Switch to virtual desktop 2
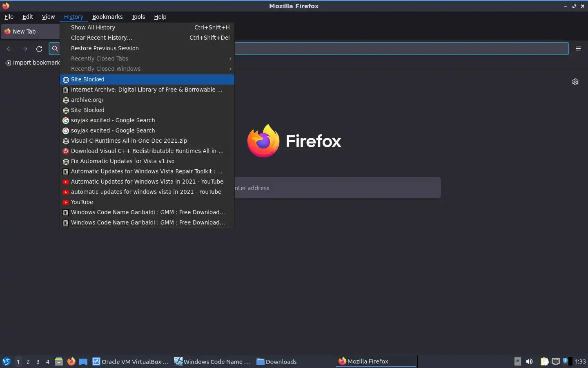Viewport: 588px width, 368px height. (x=28, y=361)
